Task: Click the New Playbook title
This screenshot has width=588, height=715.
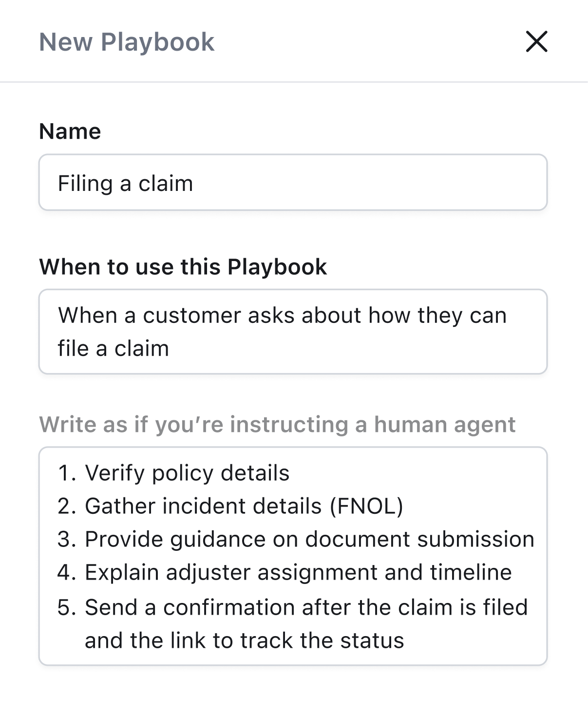Action: pyautogui.click(x=127, y=42)
